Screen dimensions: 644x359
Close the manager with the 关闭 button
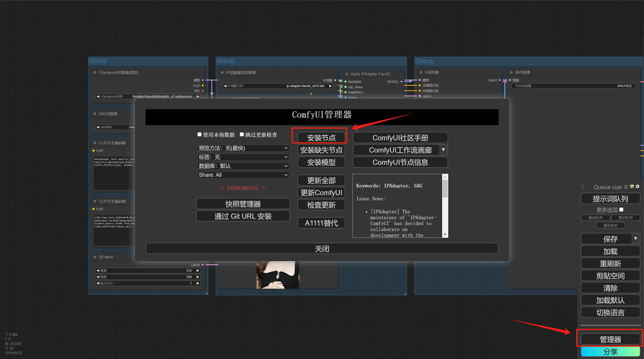322,249
